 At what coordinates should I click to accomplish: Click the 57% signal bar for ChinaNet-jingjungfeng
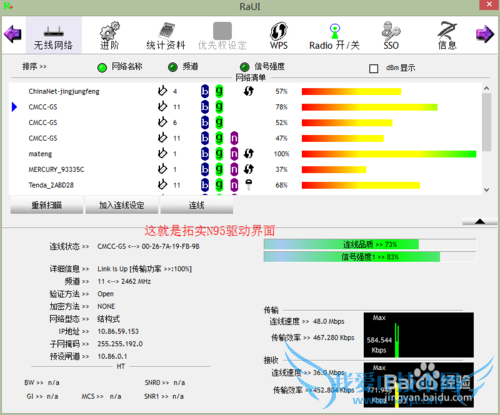pos(351,91)
